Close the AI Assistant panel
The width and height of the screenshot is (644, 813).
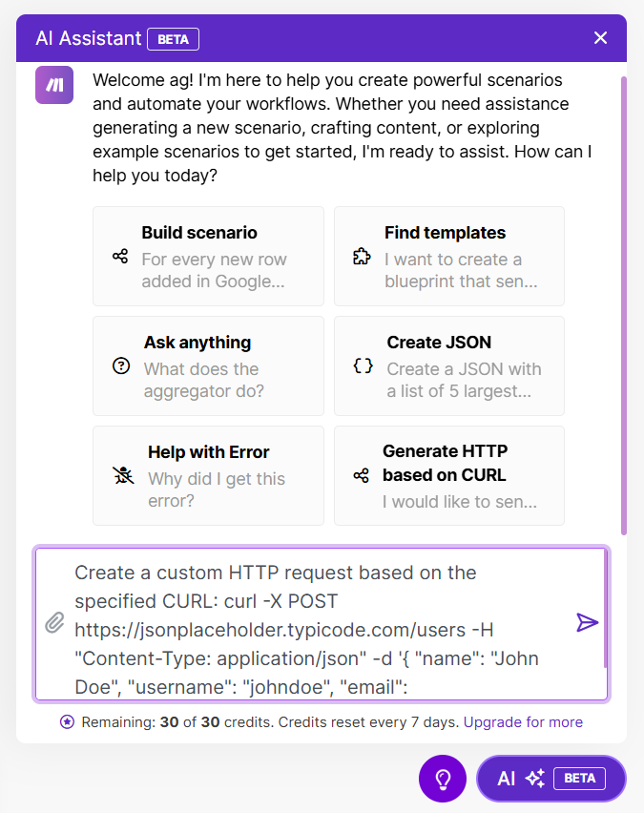pos(600,38)
